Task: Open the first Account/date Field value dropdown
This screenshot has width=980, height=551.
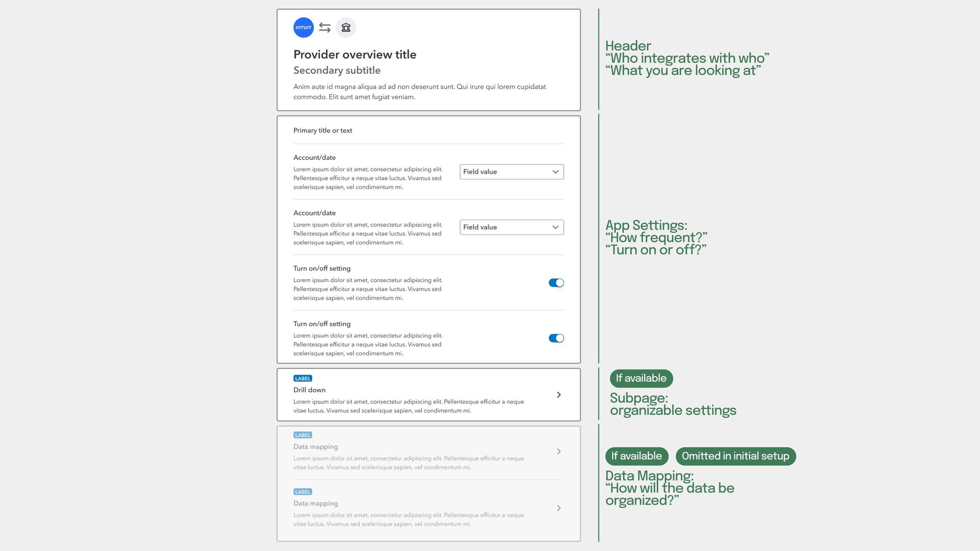Action: pyautogui.click(x=512, y=172)
